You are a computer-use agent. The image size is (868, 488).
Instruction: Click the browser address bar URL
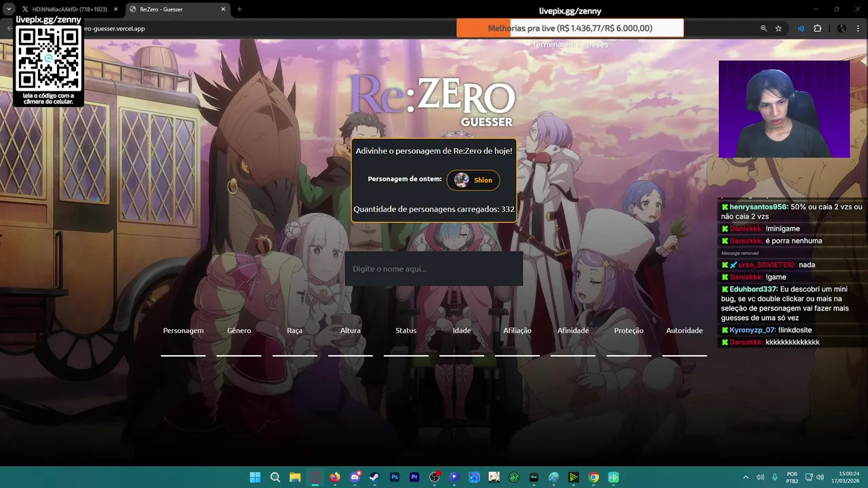(x=115, y=28)
